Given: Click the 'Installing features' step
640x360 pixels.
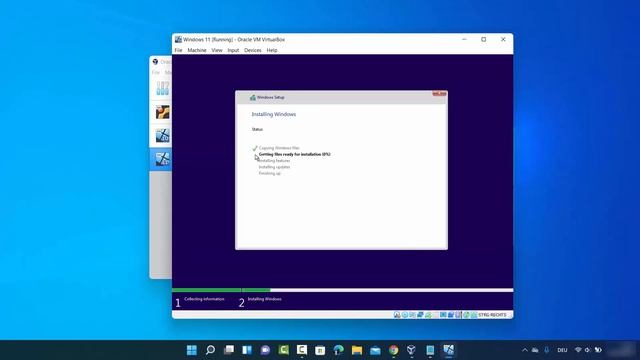Looking at the screenshot, I should 274,160.
